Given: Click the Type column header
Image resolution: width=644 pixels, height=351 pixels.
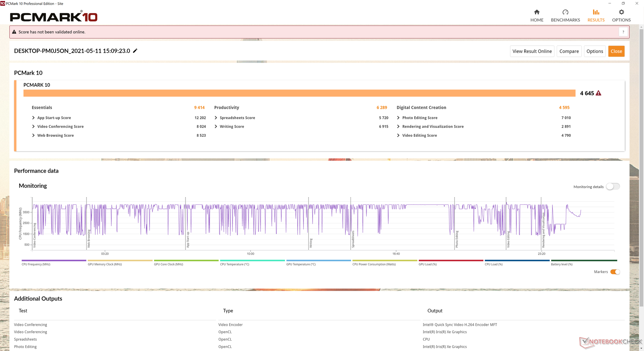Looking at the screenshot, I should point(228,311).
